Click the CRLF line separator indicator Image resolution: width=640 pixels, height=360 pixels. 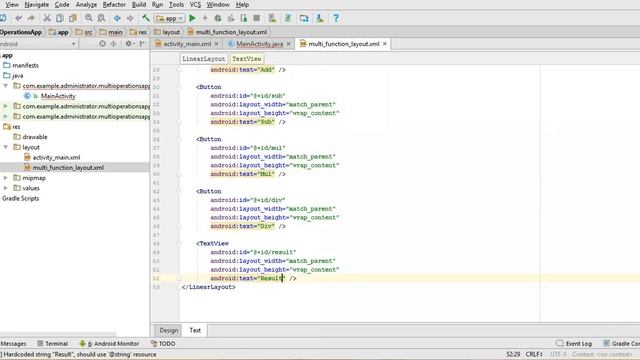pyautogui.click(x=534, y=354)
